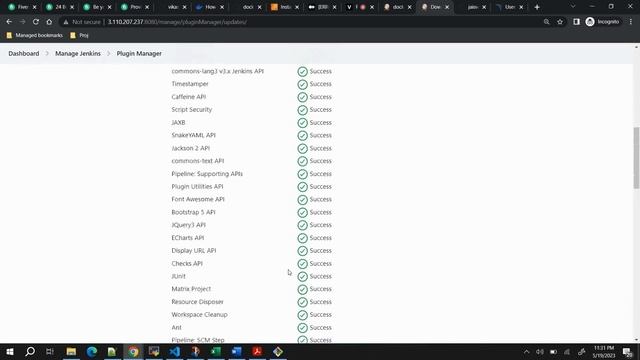Click the address bar URL field
640x360 pixels.
coord(302,22)
